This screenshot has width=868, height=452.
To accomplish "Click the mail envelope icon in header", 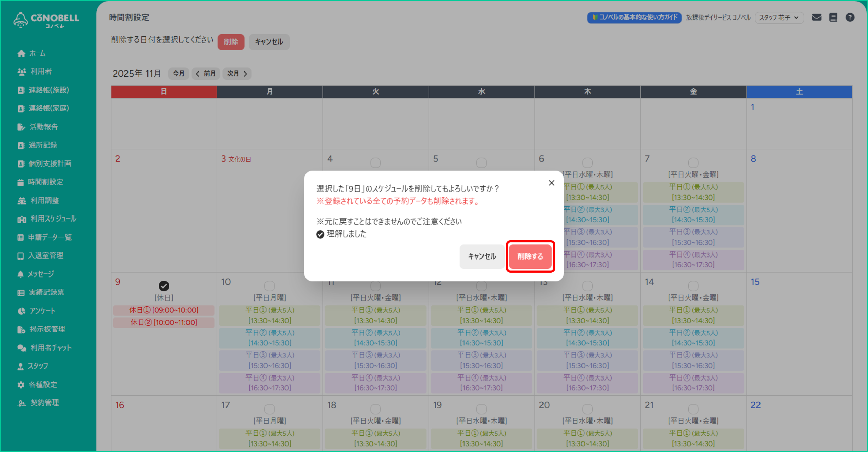I will pos(816,17).
